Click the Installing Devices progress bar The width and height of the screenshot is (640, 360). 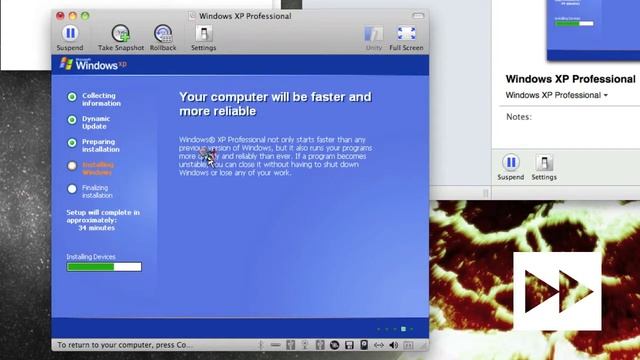click(104, 267)
